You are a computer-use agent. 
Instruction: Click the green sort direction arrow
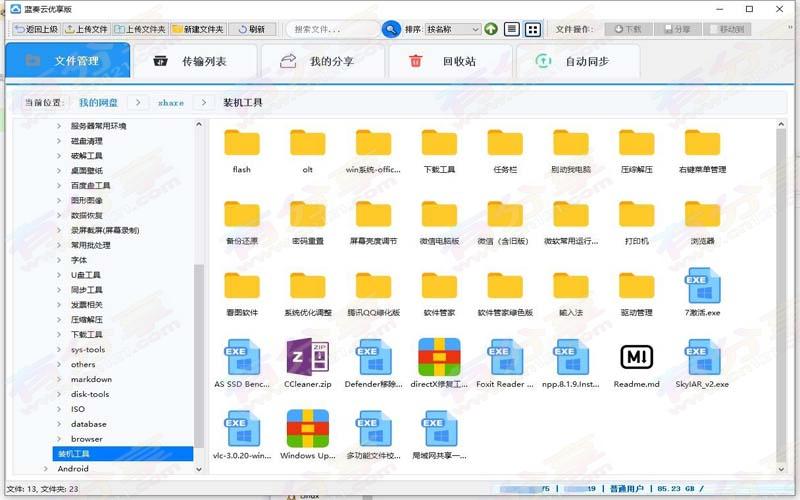point(491,29)
